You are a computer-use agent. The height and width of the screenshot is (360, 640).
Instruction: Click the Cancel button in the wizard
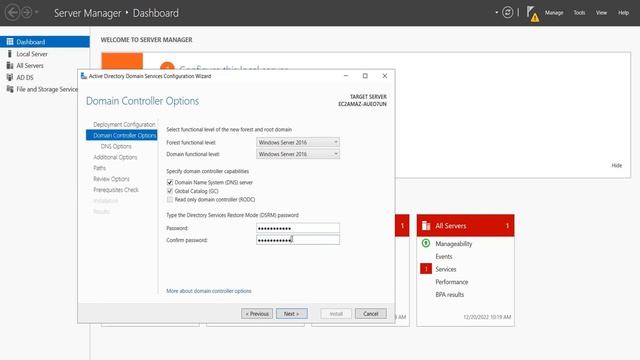[x=371, y=313]
